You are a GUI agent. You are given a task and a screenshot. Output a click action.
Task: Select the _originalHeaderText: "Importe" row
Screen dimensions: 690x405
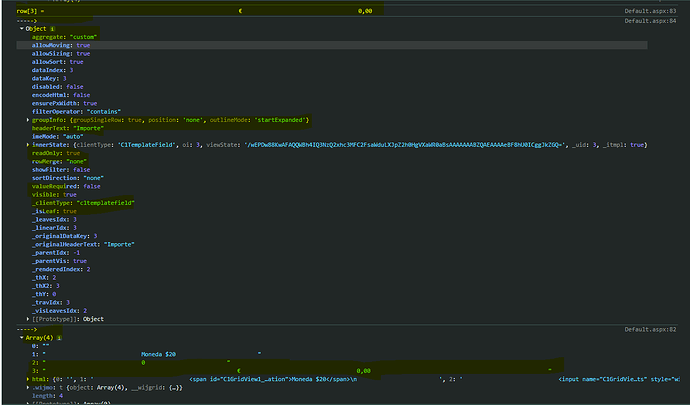coord(83,244)
